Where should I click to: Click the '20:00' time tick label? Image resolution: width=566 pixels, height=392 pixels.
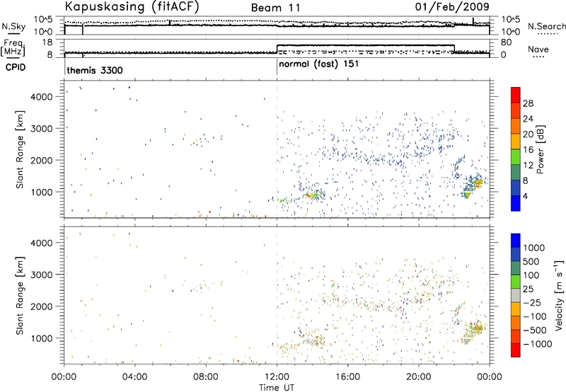[418, 377]
